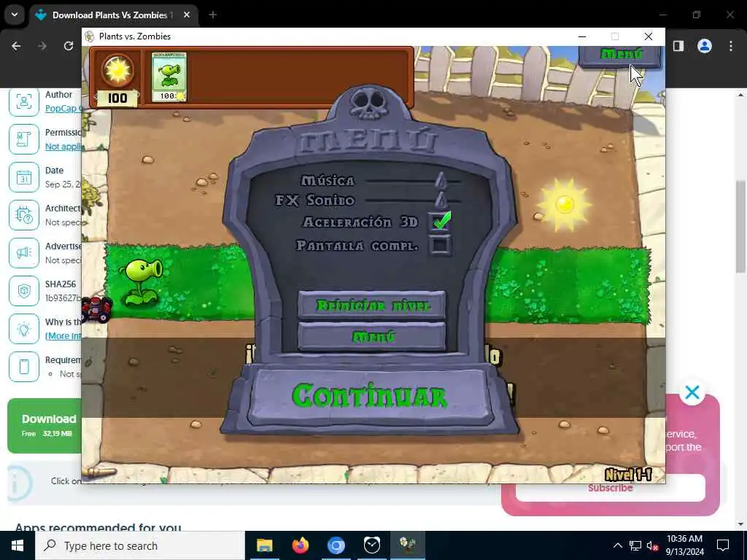Click the Menú button at top right of game

pos(620,55)
